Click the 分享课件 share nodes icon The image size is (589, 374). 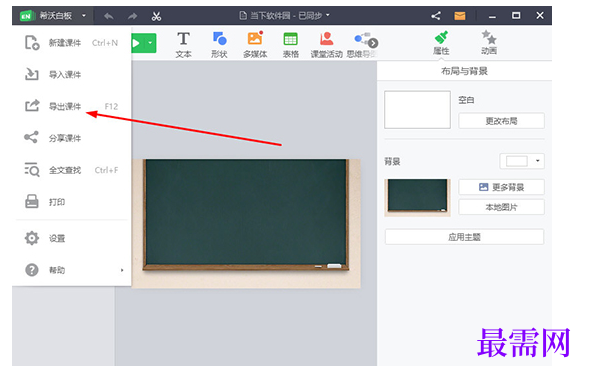coord(31,137)
